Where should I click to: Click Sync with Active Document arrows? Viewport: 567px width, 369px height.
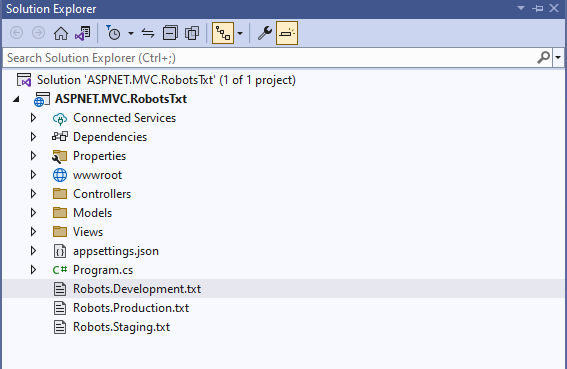pyautogui.click(x=148, y=33)
